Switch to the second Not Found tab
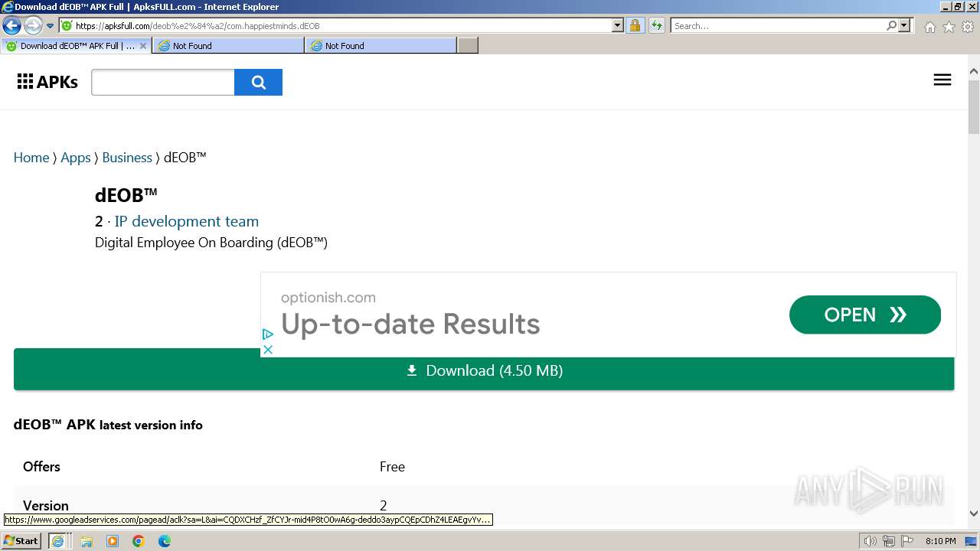 click(x=381, y=45)
